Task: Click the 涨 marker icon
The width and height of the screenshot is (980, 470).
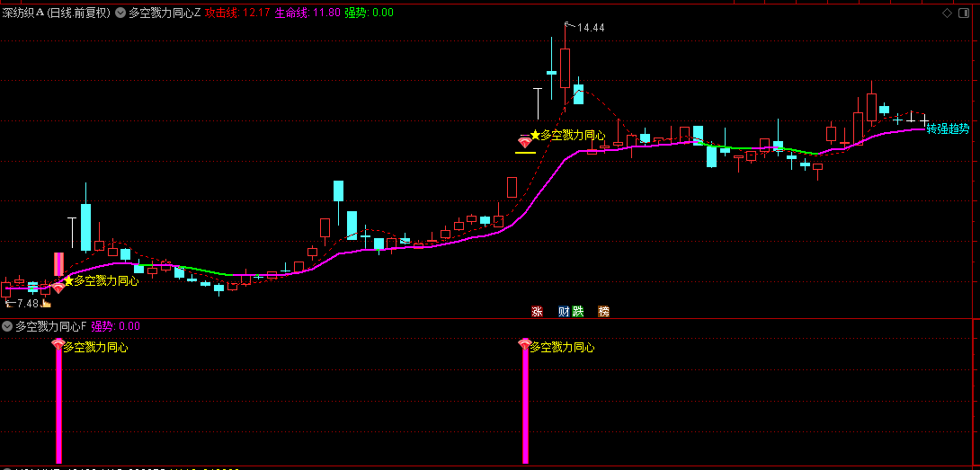Action: [x=537, y=311]
